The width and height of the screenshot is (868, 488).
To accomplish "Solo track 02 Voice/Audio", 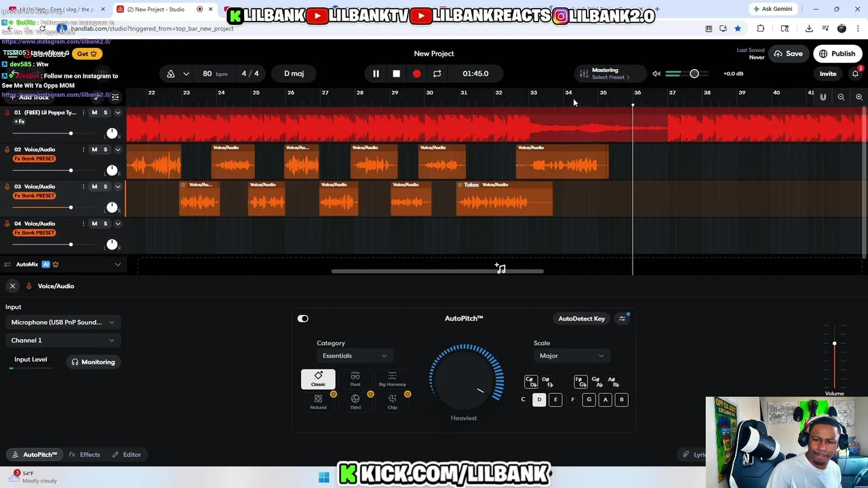I will click(x=105, y=149).
